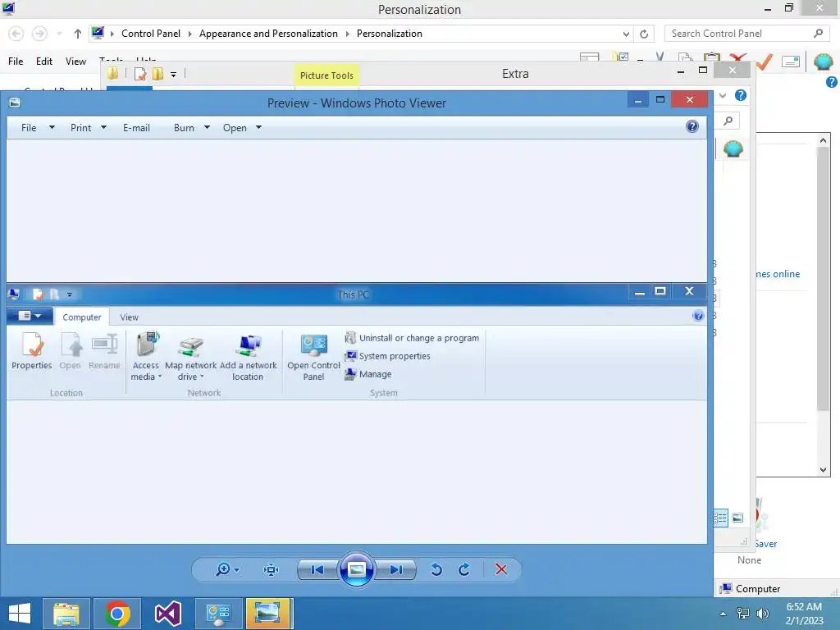The width and height of the screenshot is (840, 630).
Task: Click the 'nes online' link
Action: (x=778, y=274)
